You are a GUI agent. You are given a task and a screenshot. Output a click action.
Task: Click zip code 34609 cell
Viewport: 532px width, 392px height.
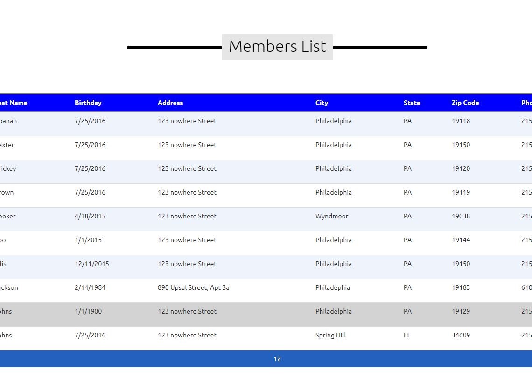point(461,335)
